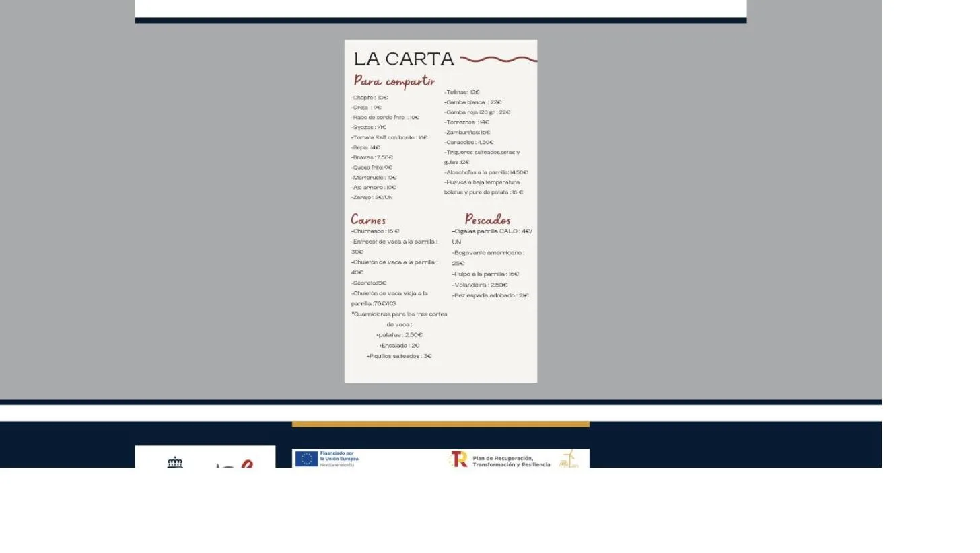Click the 'Gamba roja 120 gr : 22€' line

(x=477, y=112)
